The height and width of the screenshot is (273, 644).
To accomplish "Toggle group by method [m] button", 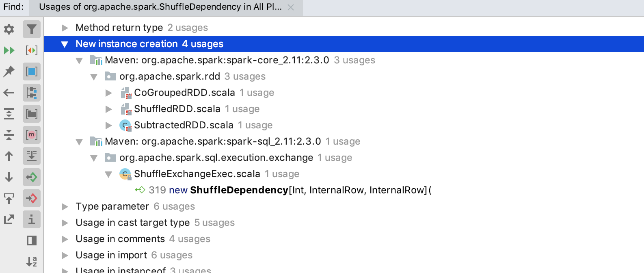I will pos(32,135).
